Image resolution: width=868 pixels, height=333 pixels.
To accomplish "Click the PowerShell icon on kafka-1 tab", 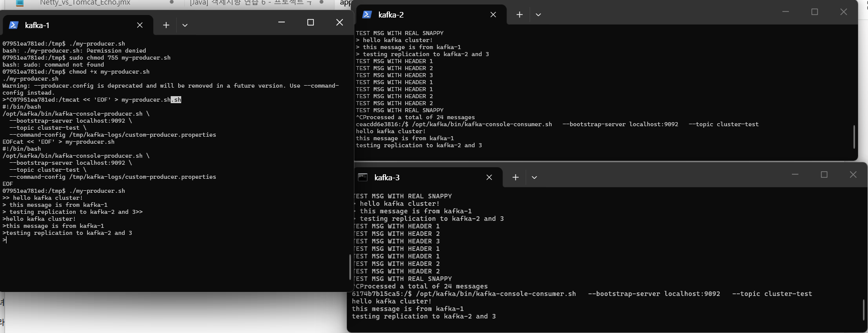I will tap(14, 25).
